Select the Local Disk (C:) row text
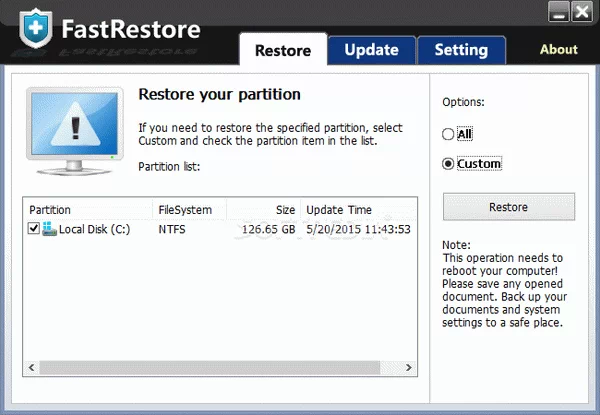 point(95,229)
